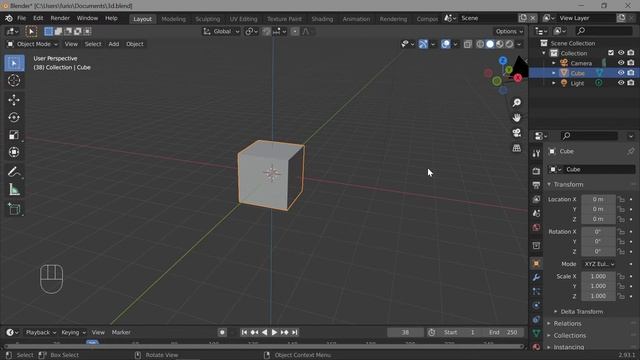
Task: Open the Material properties tab
Action: click(536, 347)
